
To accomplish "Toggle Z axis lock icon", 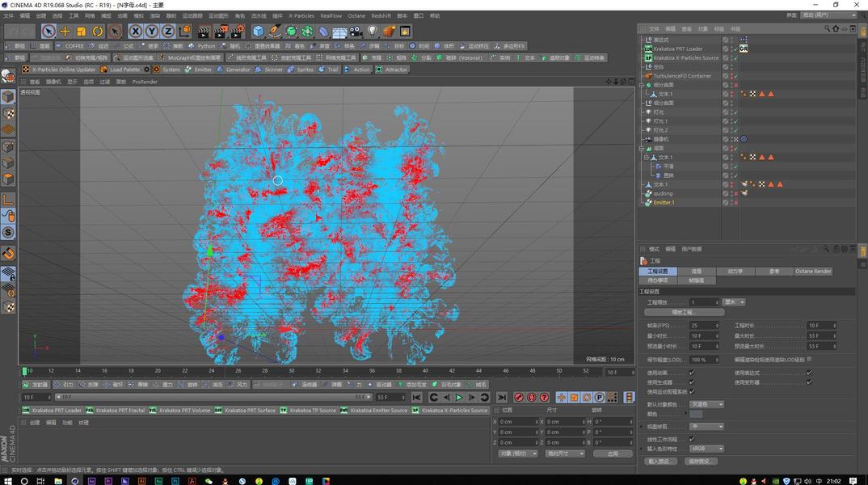I will [167, 32].
